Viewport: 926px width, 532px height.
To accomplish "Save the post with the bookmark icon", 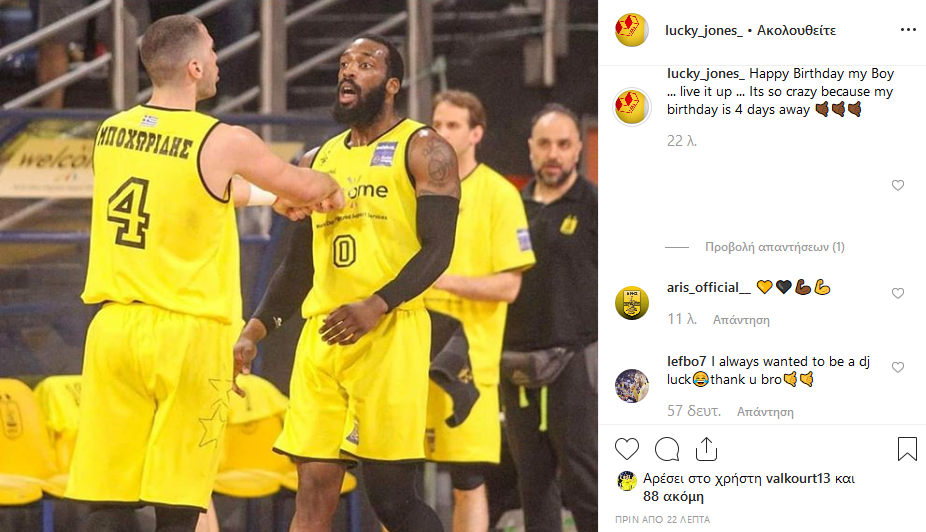I will 907,449.
